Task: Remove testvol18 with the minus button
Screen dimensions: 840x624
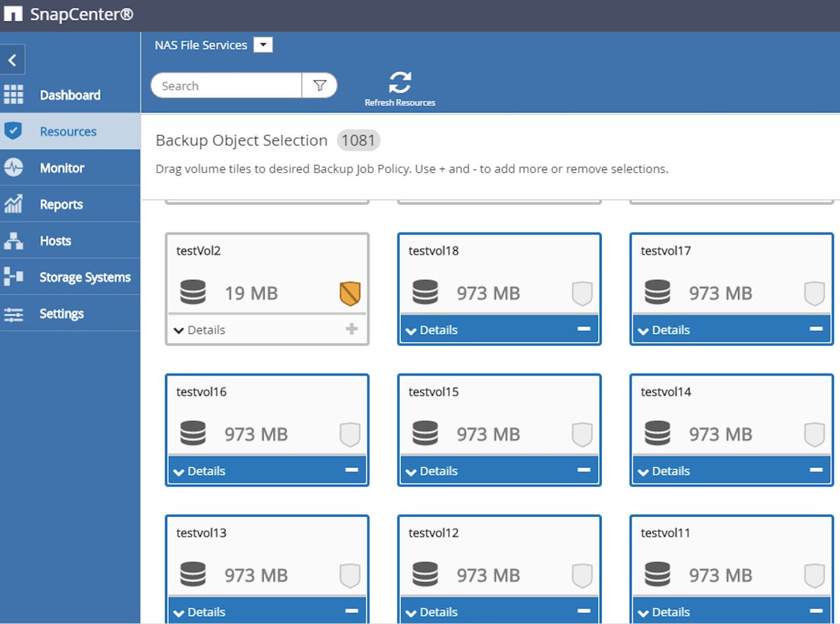Action: (x=584, y=329)
